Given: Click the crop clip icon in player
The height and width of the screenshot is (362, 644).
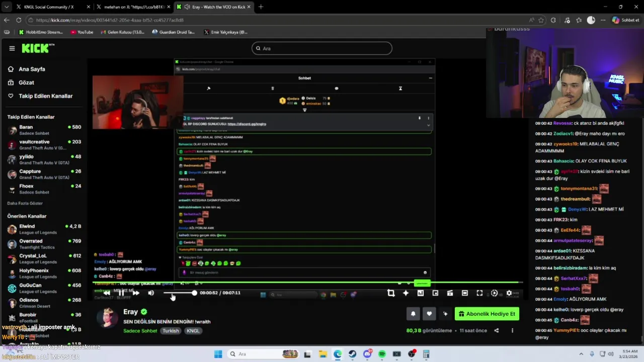Looking at the screenshot, I should [391, 293].
